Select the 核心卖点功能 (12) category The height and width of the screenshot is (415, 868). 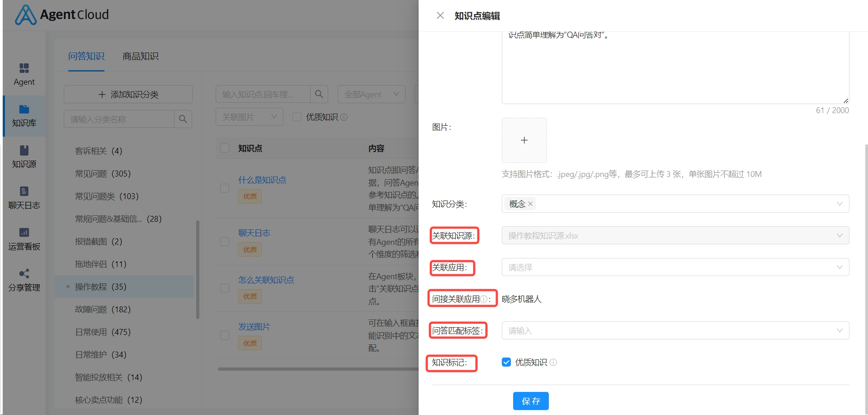108,400
